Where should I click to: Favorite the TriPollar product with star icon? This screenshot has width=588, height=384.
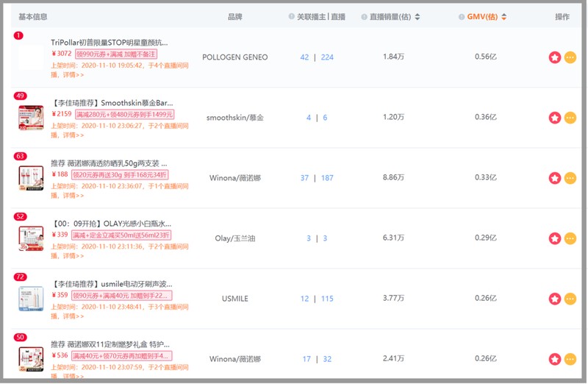click(555, 57)
